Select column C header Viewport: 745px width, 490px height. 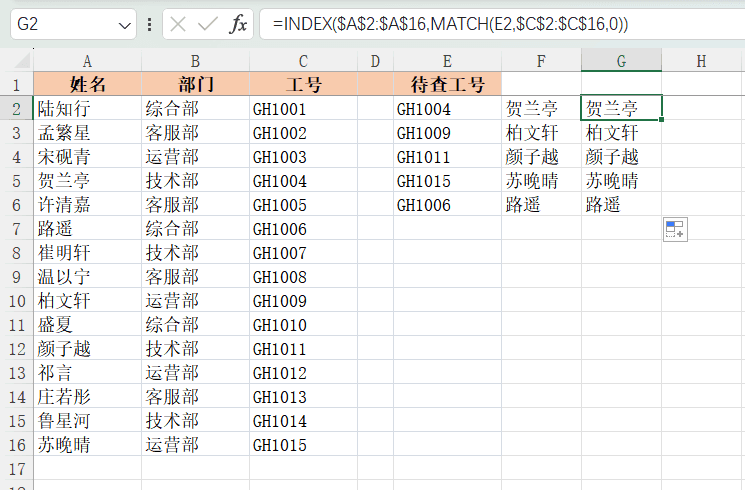point(303,61)
